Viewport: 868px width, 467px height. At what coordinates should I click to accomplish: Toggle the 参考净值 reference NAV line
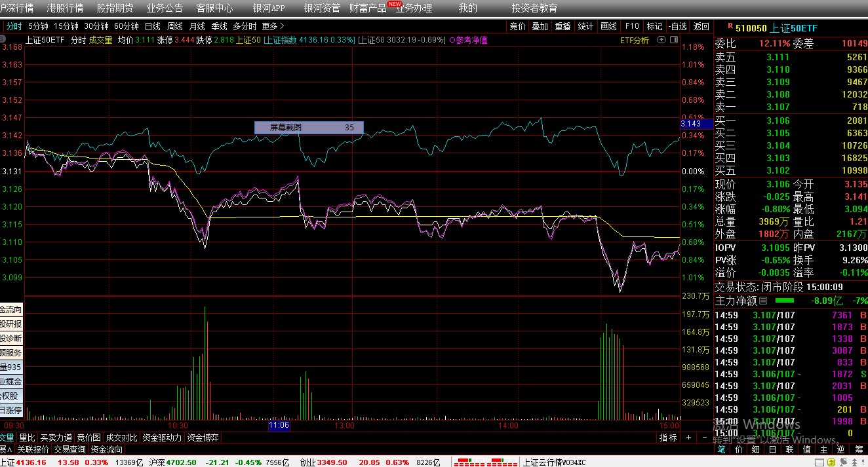pos(469,40)
